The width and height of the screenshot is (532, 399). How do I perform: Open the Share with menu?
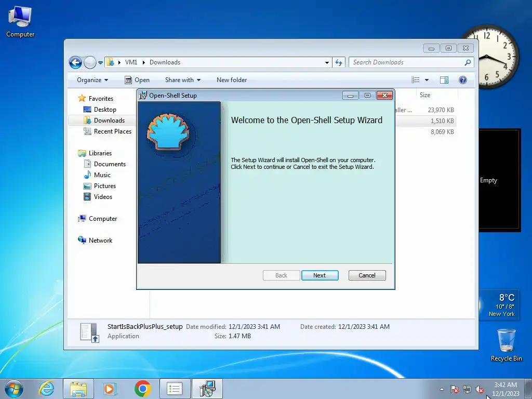coord(182,80)
